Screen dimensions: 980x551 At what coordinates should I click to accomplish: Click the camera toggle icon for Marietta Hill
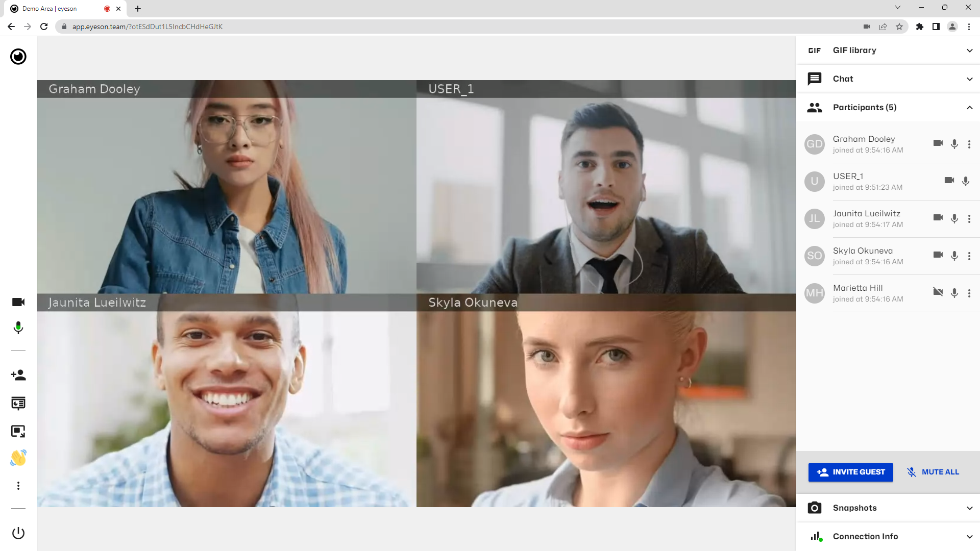pyautogui.click(x=938, y=293)
